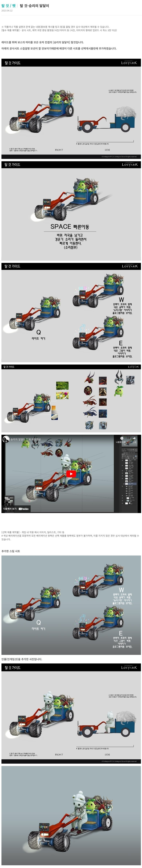Image resolution: width=142 pixels, height=868 pixels.
Task: Select the post date 2023.04.12
Action: point(7,11)
